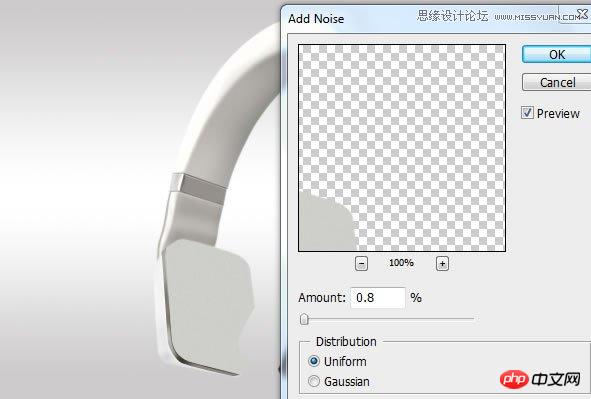
Task: Zoom out the noise preview with minus
Action: 361,263
